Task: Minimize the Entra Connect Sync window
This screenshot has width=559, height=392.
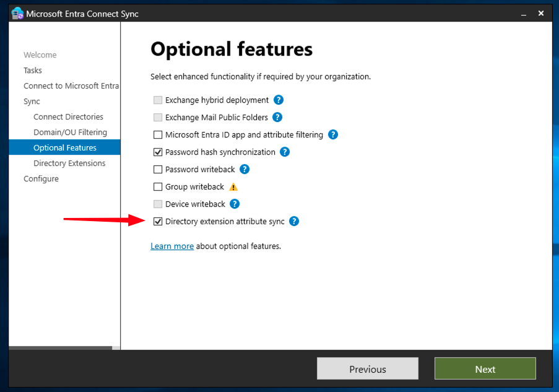Action: click(523, 14)
